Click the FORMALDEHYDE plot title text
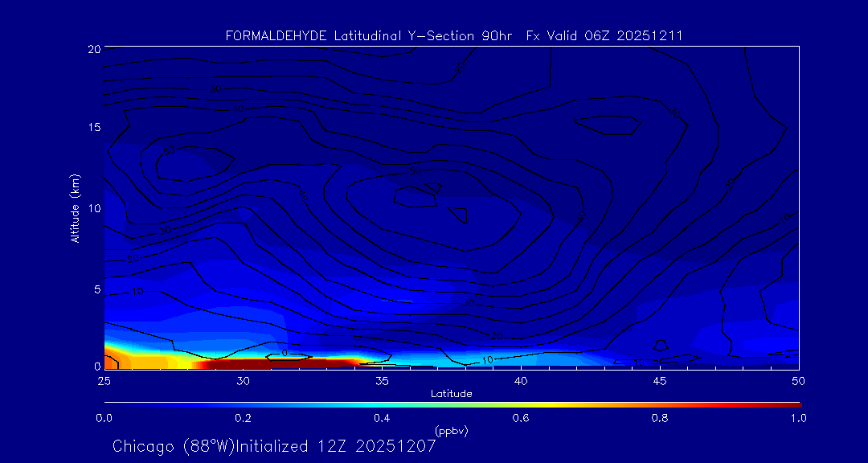This screenshot has height=463, width=868. click(454, 35)
